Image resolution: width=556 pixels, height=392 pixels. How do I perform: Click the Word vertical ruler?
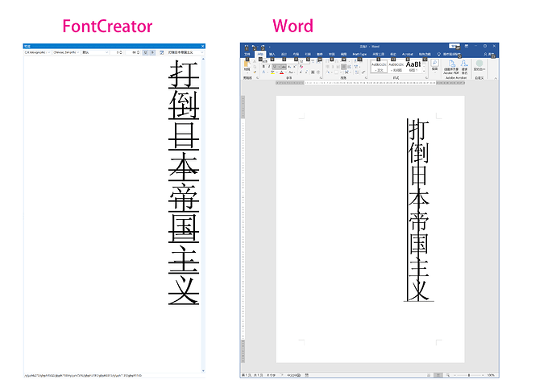pos(243,229)
